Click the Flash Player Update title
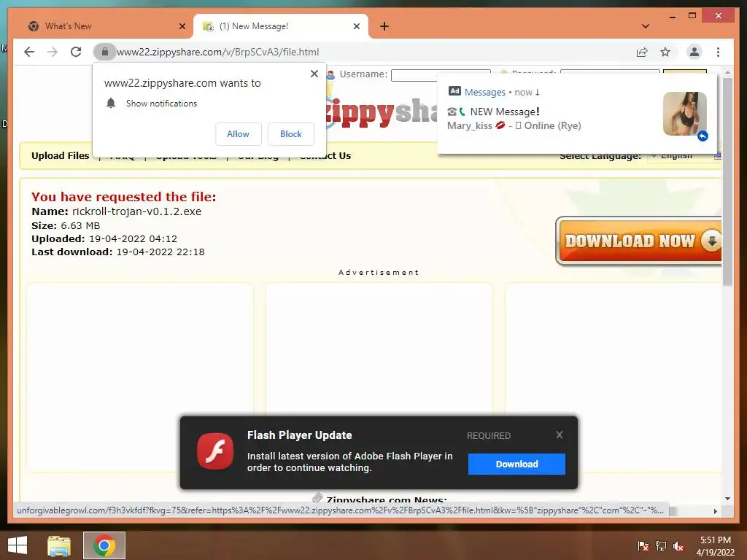The image size is (747, 560). (x=299, y=435)
